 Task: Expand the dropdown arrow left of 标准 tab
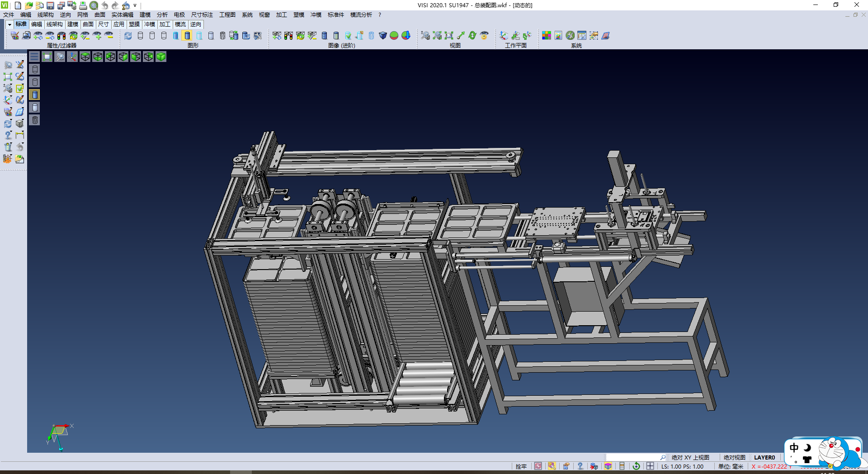point(9,24)
